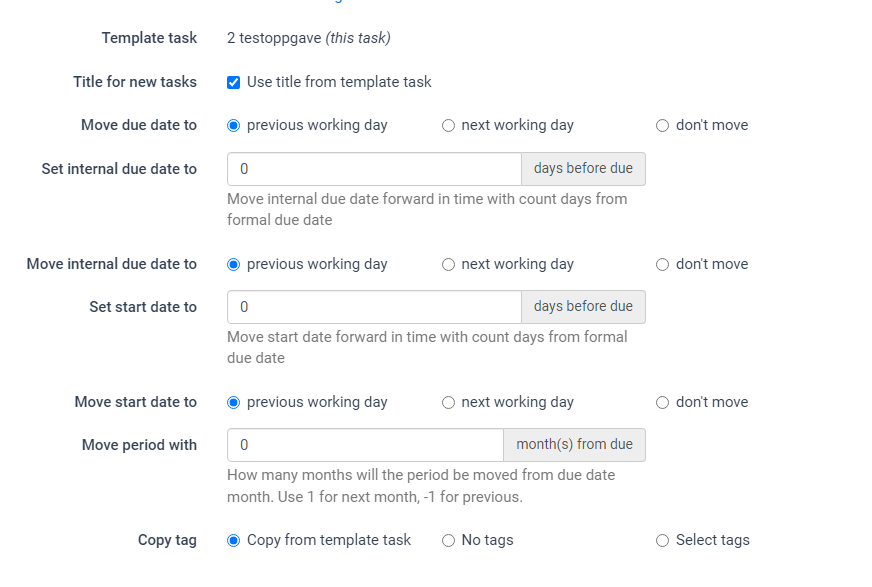Click the 'Set internal due date to' input field

click(374, 169)
